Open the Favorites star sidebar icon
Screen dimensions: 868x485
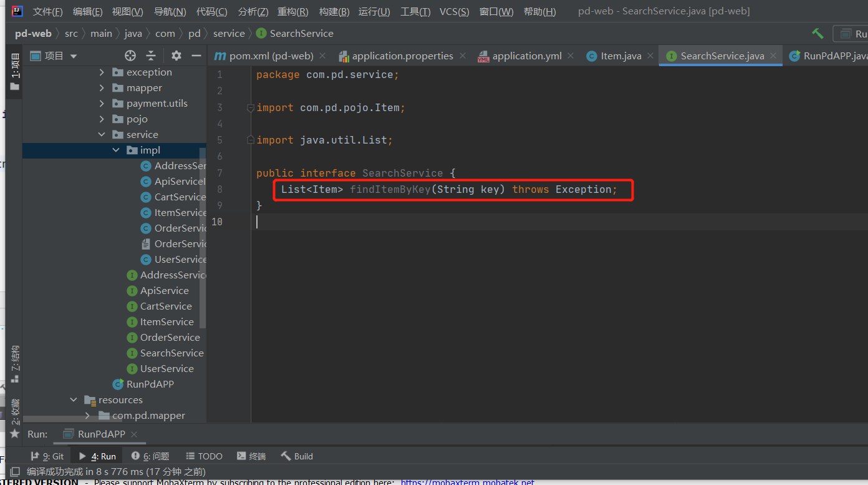[15, 433]
